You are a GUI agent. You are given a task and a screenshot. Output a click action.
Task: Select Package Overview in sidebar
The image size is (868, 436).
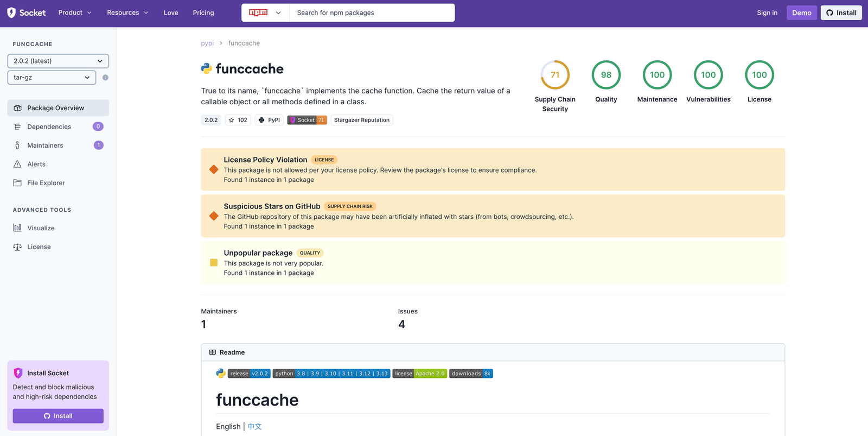click(58, 108)
